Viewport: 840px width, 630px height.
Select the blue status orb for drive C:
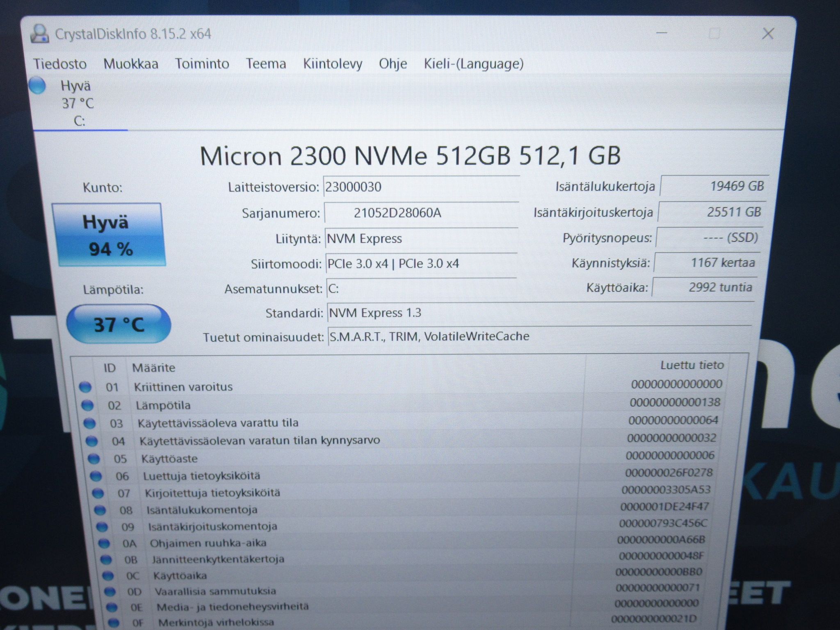pos(37,86)
